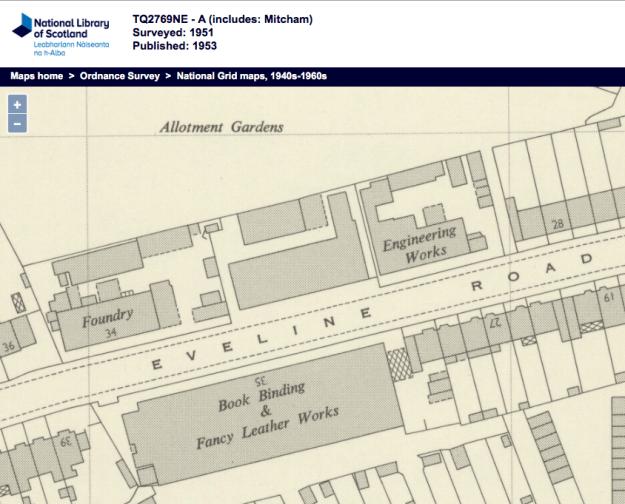625x504 pixels.
Task: Click the Published: 1953 text
Action: (x=175, y=46)
